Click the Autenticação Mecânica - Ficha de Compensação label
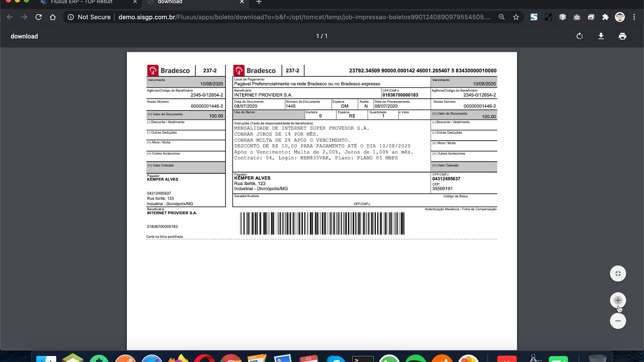 (x=461, y=209)
